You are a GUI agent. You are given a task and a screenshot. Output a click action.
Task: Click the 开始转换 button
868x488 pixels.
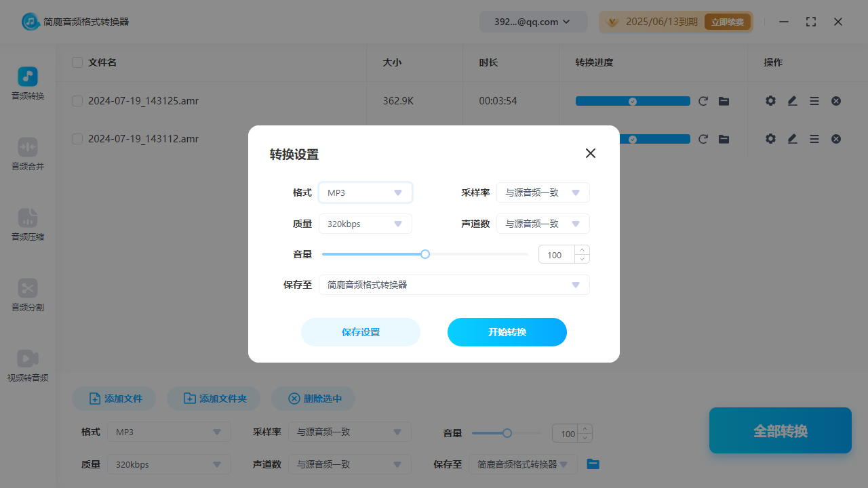pyautogui.click(x=507, y=332)
